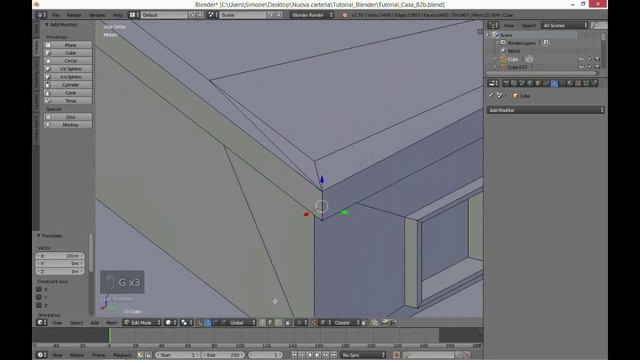640x360 pixels.
Task: Play the animation in reverse
Action: coord(309,355)
